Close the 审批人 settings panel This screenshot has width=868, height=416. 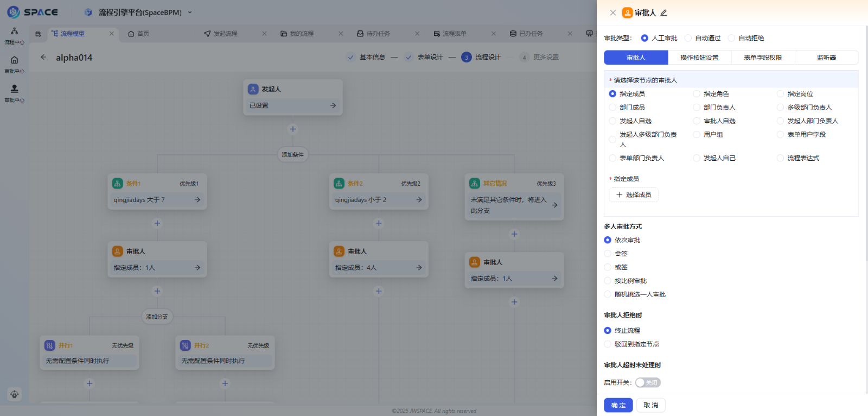point(612,13)
